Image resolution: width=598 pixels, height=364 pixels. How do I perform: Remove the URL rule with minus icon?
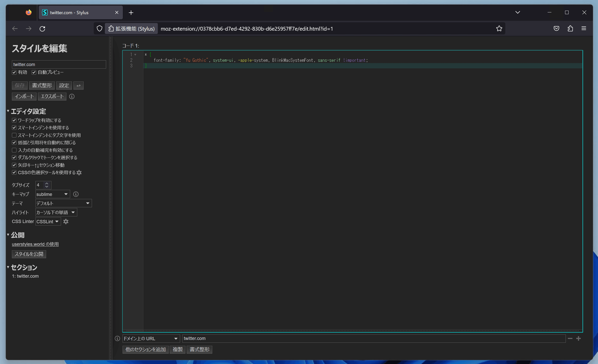570,338
